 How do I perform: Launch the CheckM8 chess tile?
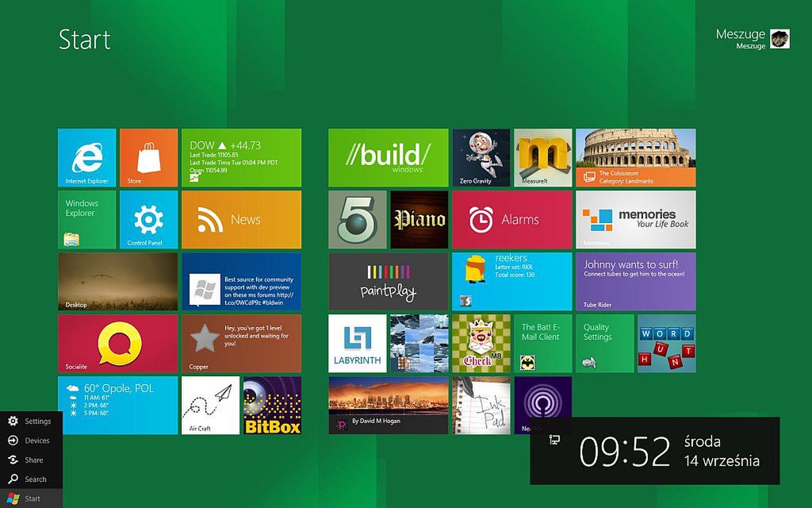point(481,343)
